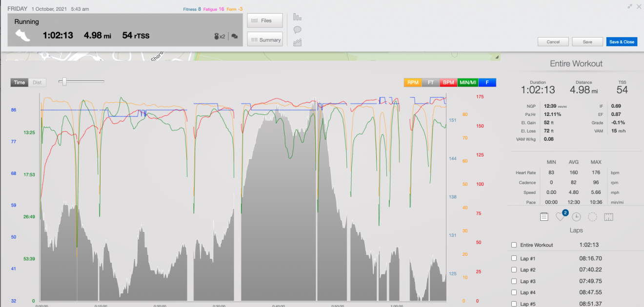Select the Lap #3 checkbox
The image size is (644, 307).
514,281
